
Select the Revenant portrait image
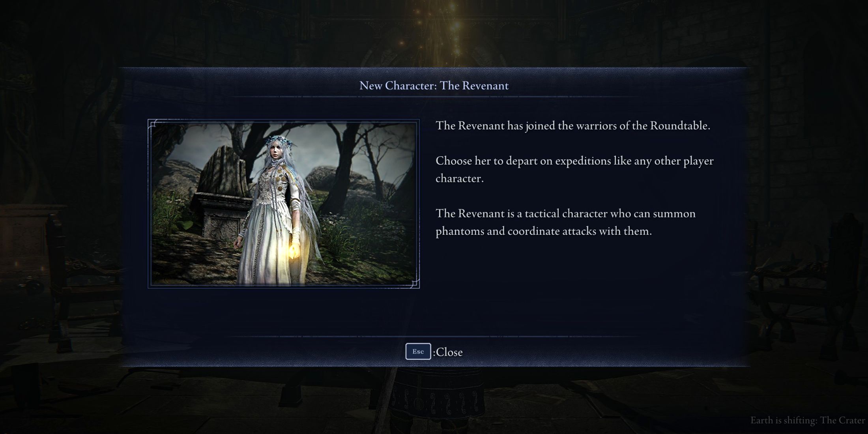click(x=284, y=204)
